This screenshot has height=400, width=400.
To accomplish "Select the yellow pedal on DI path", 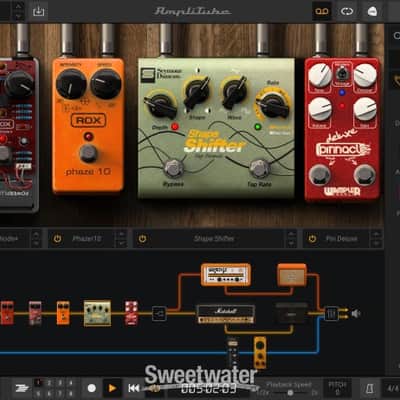I will point(260,353).
